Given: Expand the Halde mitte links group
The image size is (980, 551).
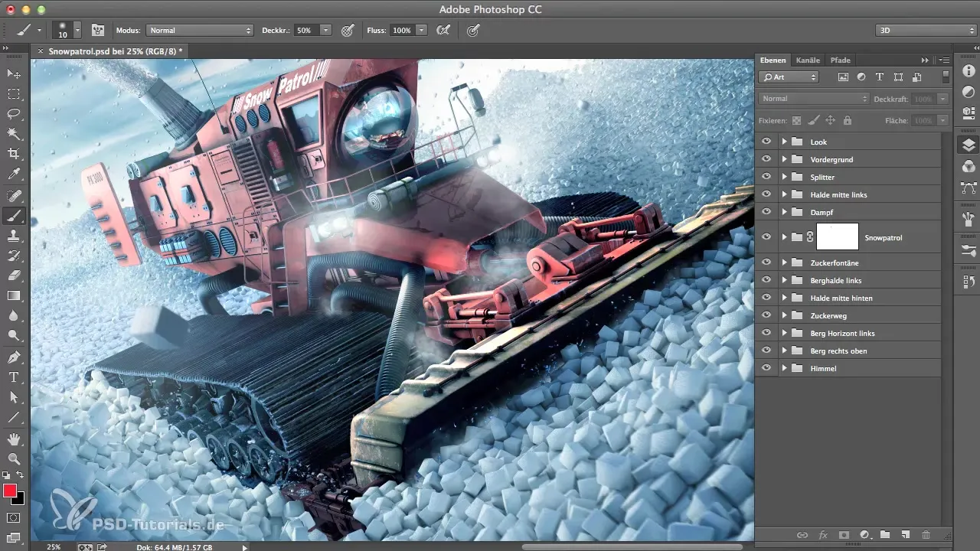Looking at the screenshot, I should (x=784, y=194).
